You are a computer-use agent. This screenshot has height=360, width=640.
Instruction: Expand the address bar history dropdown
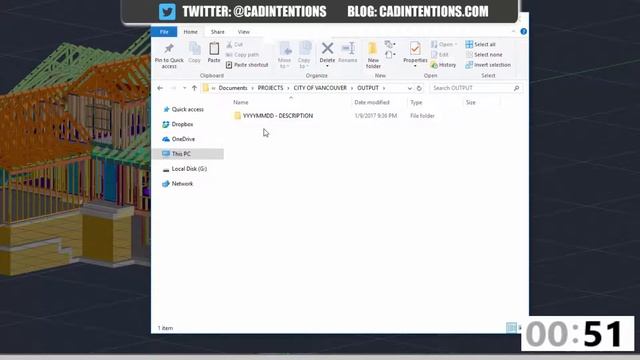tap(409, 88)
